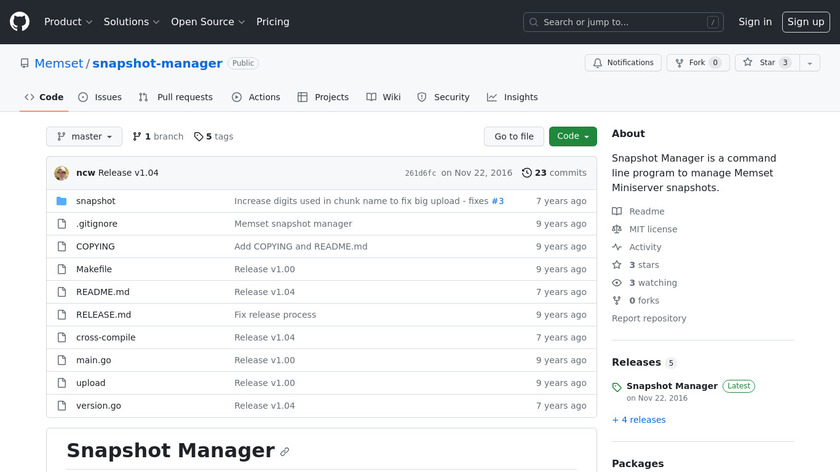
Task: Switch to the Actions tab
Action: tap(256, 97)
